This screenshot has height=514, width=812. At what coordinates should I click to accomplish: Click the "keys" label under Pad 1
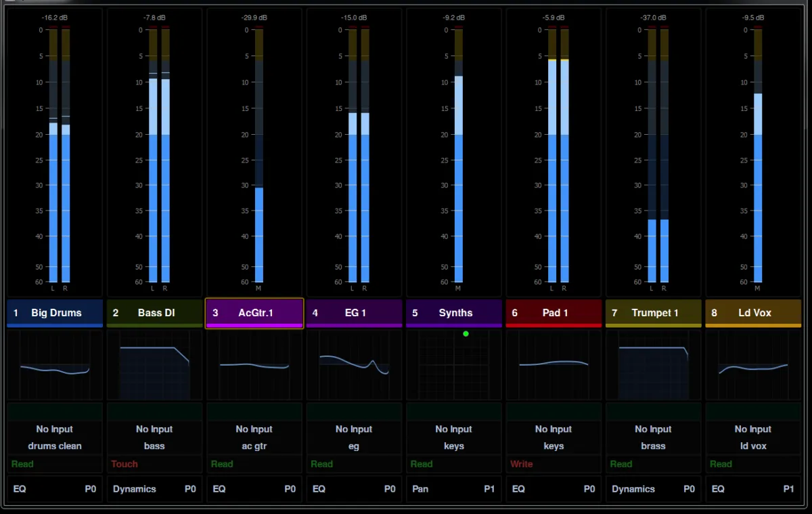click(554, 446)
